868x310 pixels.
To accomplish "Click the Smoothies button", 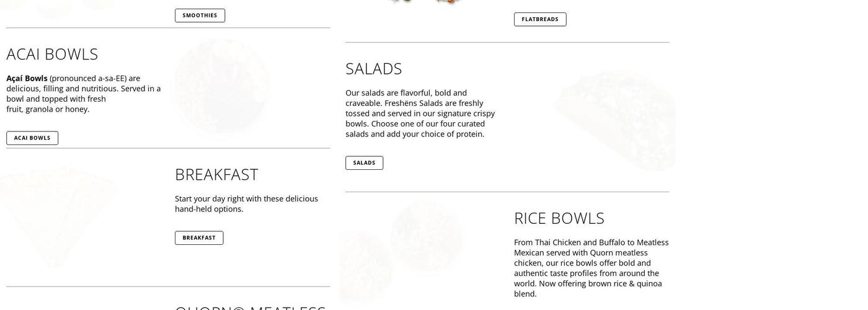I will [x=200, y=15].
